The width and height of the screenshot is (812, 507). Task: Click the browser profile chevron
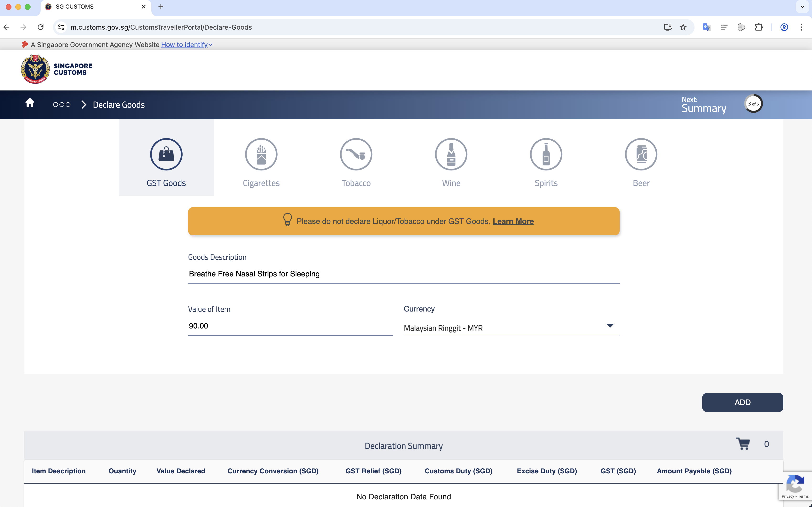(802, 7)
